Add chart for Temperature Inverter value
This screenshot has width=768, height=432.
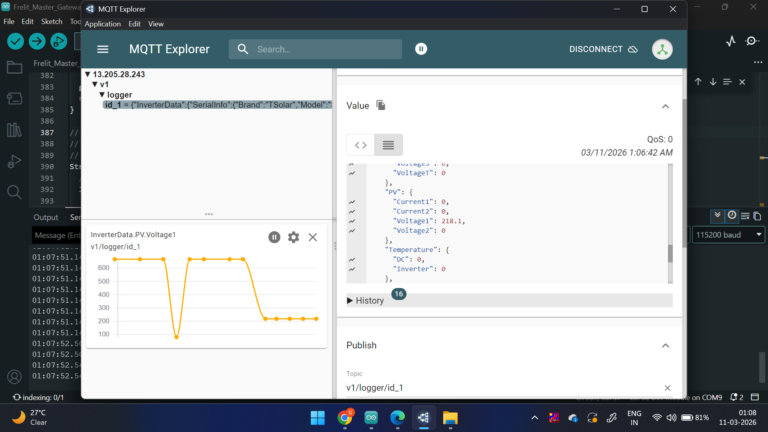352,269
